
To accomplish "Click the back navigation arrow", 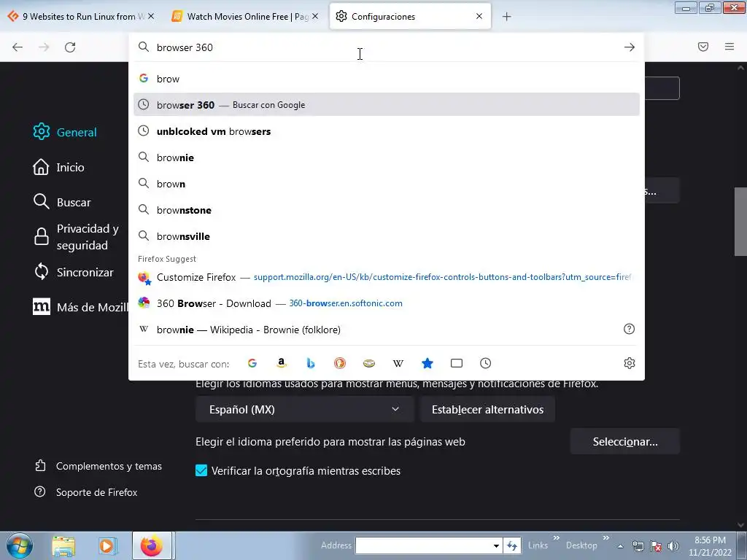I will [18, 47].
